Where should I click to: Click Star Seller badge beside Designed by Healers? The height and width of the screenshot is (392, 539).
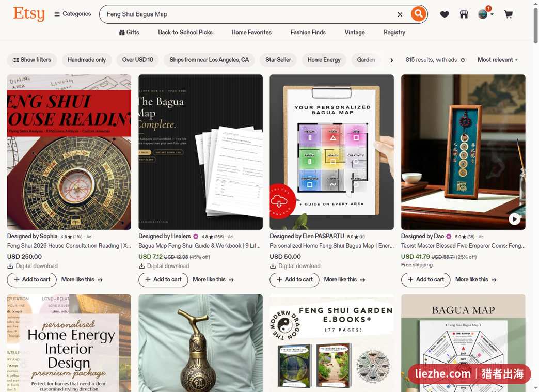pyautogui.click(x=196, y=236)
